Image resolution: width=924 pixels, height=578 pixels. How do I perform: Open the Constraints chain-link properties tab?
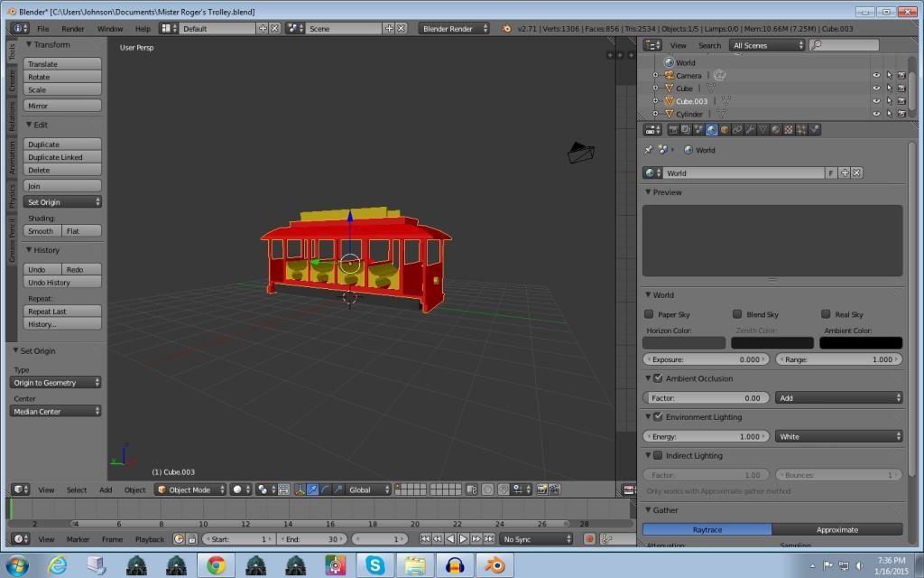click(x=737, y=130)
